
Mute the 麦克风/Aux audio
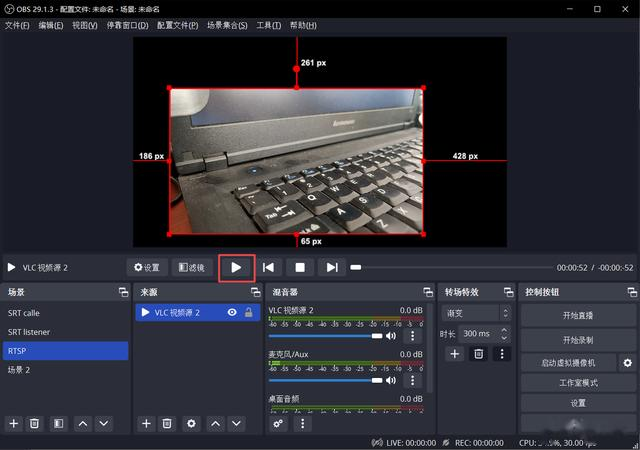point(391,380)
